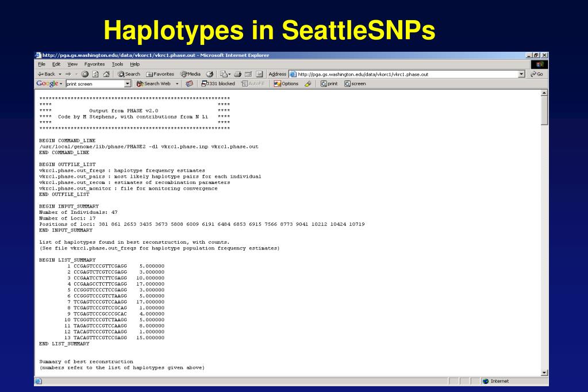
Task: Click 'vkrc1.phase.out_recom' file name line
Action: (x=134, y=183)
